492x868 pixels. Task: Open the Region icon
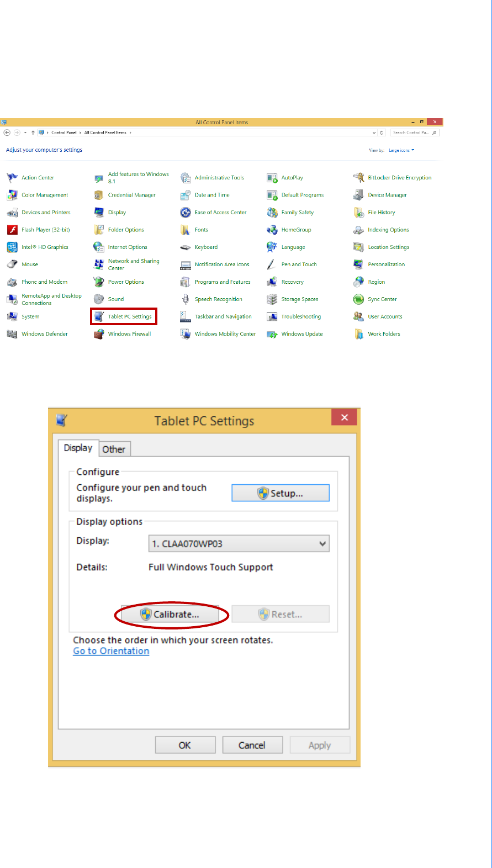click(x=358, y=282)
